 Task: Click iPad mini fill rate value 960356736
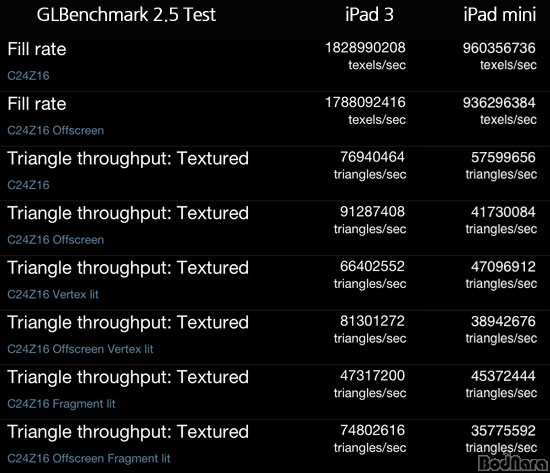pos(499,48)
